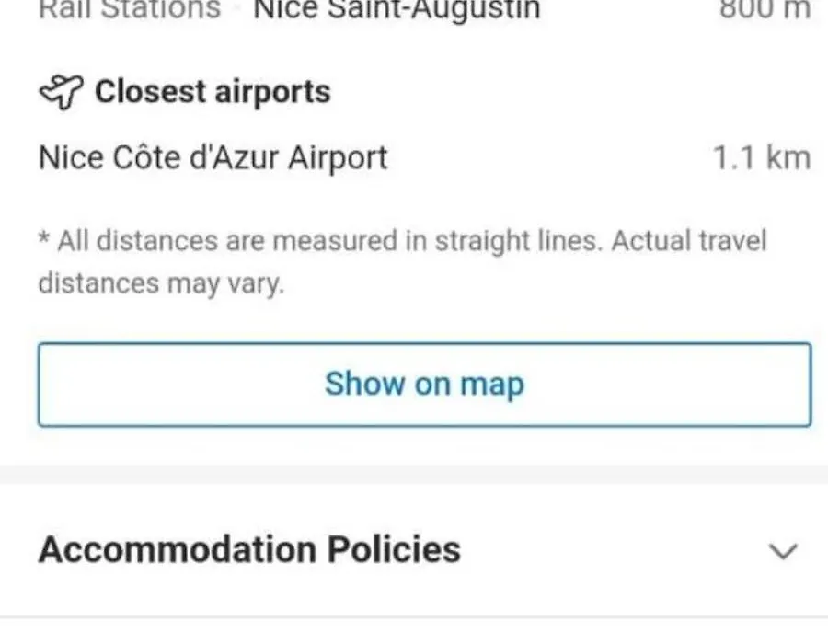Tap the Show on map button

click(424, 385)
